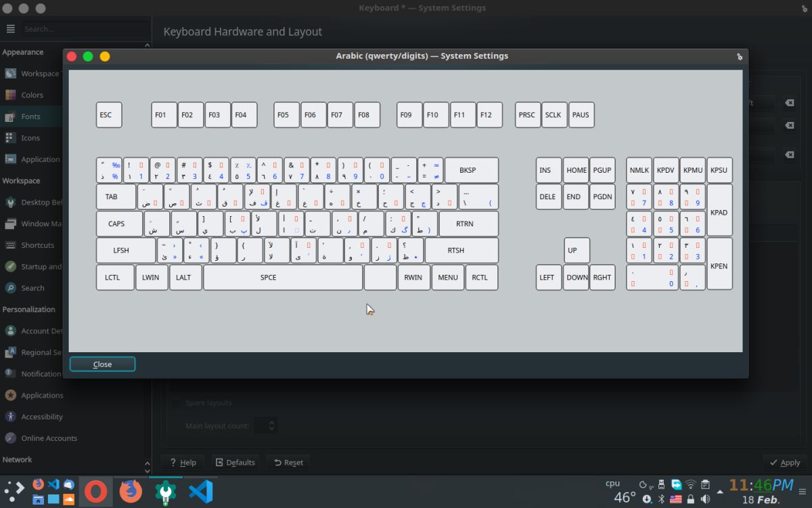
Task: Open the application launcher in the taskbar
Action: (15, 491)
